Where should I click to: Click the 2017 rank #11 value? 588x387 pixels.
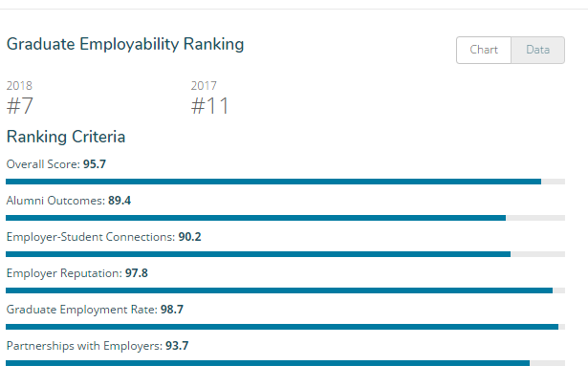[210, 105]
